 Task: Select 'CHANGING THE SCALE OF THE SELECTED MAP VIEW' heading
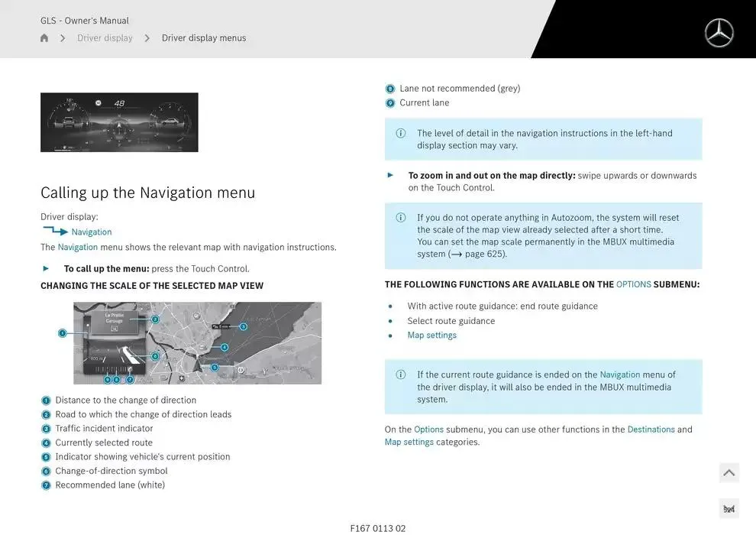(152, 286)
